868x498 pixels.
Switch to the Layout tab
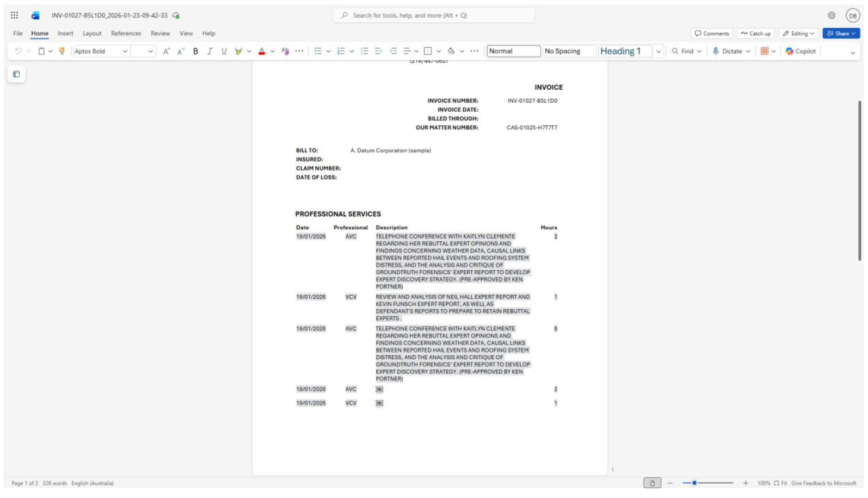click(92, 33)
